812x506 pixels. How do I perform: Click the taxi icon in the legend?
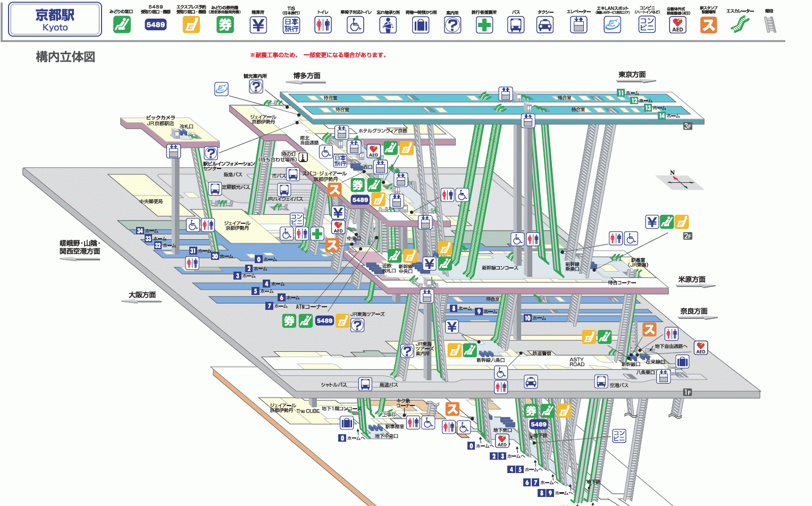[x=545, y=25]
